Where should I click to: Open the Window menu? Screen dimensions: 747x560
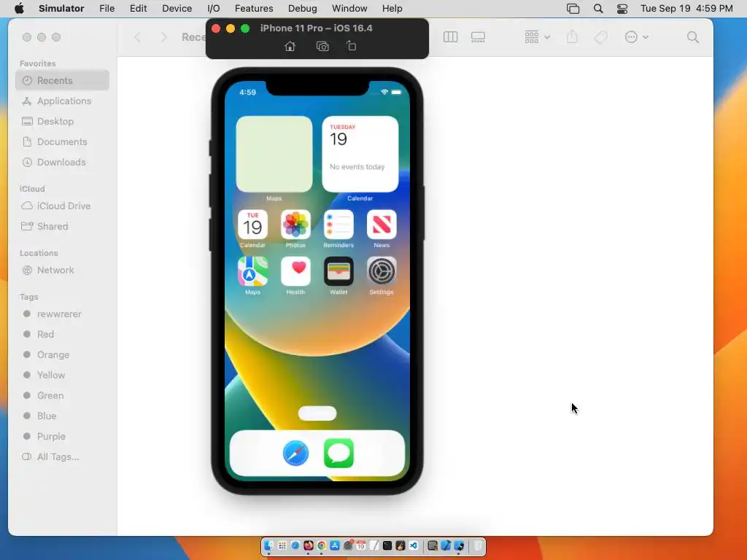pyautogui.click(x=349, y=9)
